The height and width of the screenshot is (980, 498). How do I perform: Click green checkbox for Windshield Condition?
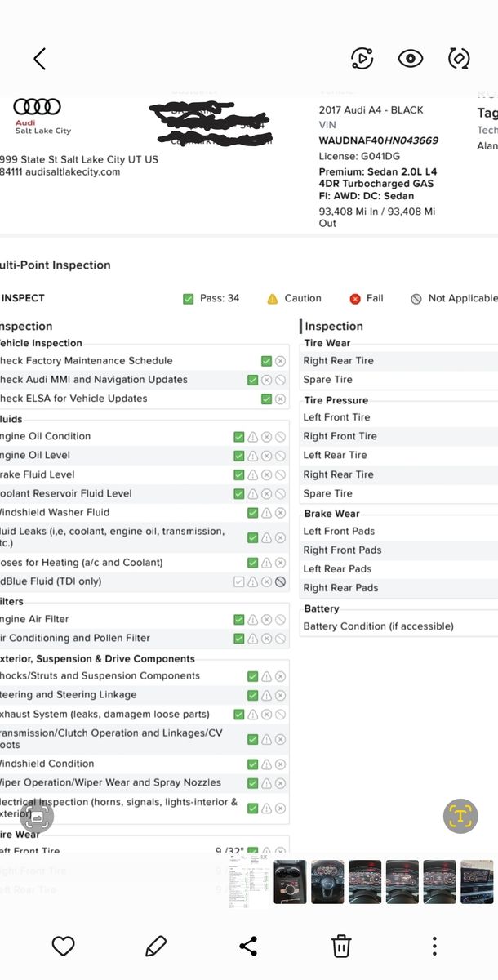point(253,764)
